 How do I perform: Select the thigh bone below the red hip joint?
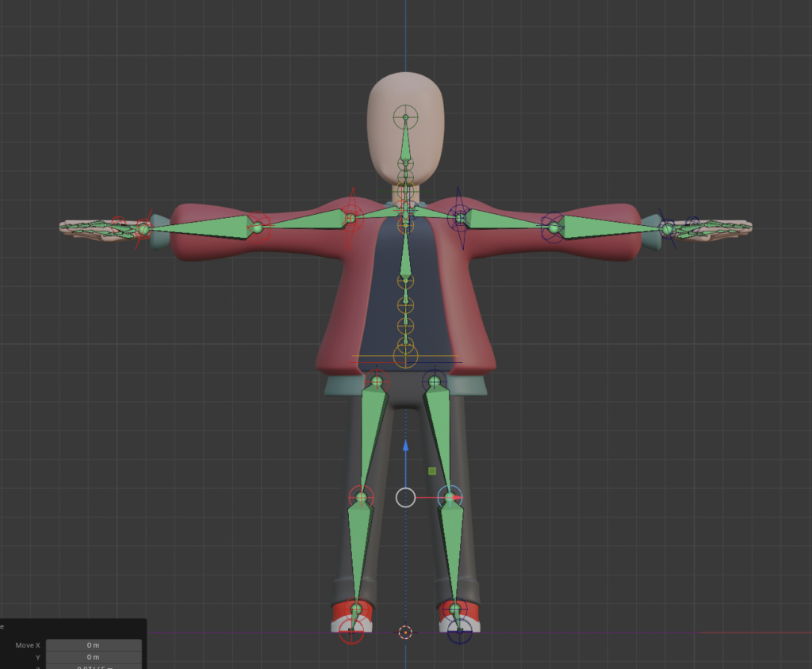[371, 432]
